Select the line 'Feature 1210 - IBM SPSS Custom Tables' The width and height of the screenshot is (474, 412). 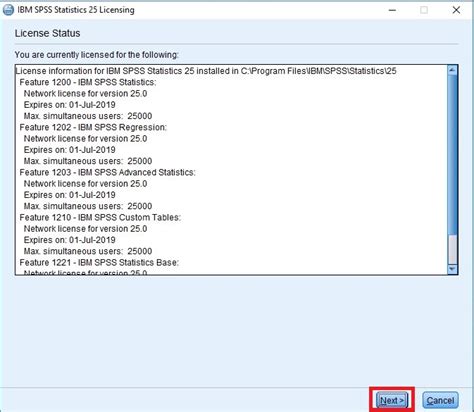pos(100,217)
